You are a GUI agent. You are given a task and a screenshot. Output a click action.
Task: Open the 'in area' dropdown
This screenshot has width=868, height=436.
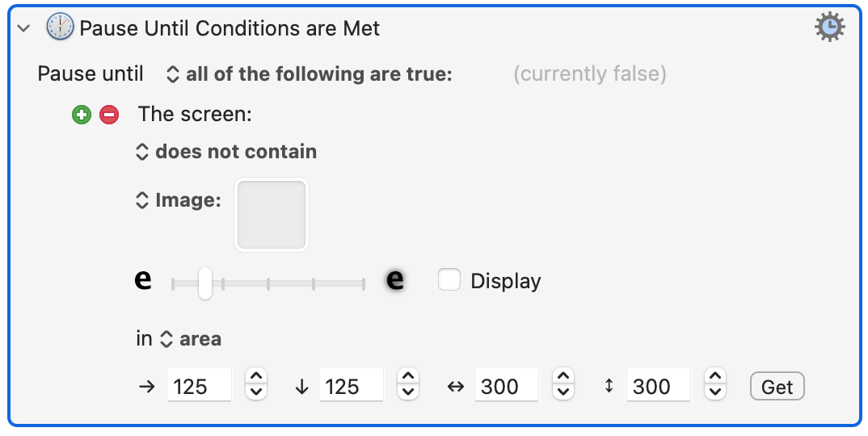point(191,338)
